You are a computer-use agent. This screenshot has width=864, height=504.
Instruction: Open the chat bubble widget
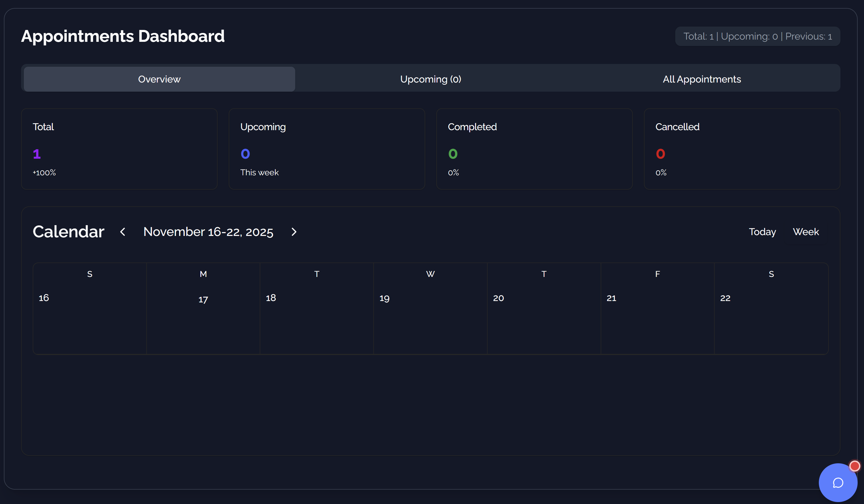click(838, 482)
